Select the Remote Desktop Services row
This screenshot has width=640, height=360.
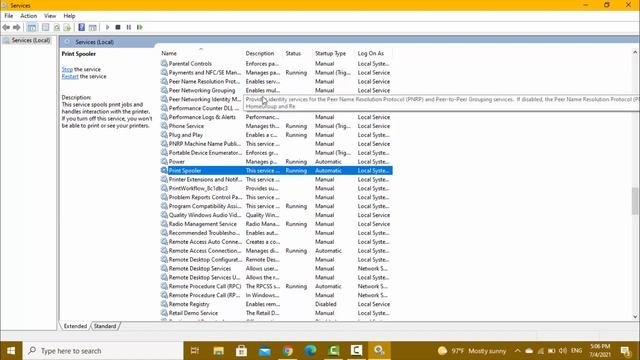[276, 269]
